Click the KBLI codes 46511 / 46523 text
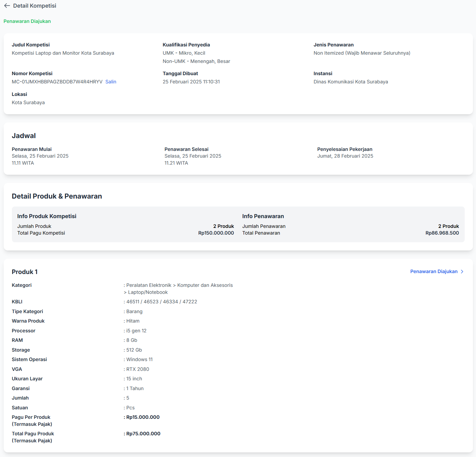This screenshot has width=476, height=457. (162, 302)
